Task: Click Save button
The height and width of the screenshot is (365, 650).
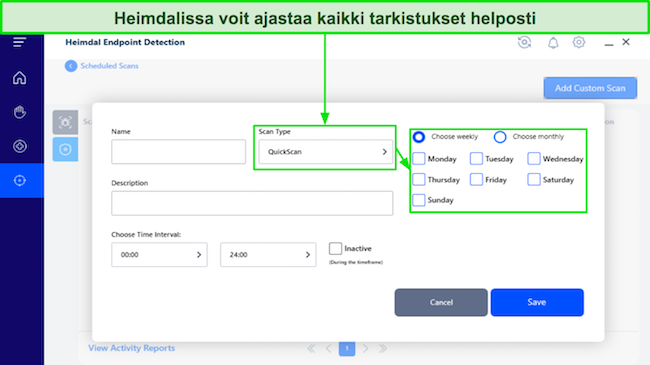Action: pos(537,302)
